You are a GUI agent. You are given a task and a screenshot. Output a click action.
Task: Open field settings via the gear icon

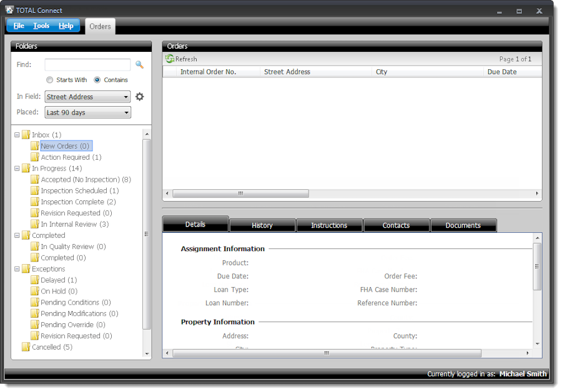coord(139,96)
